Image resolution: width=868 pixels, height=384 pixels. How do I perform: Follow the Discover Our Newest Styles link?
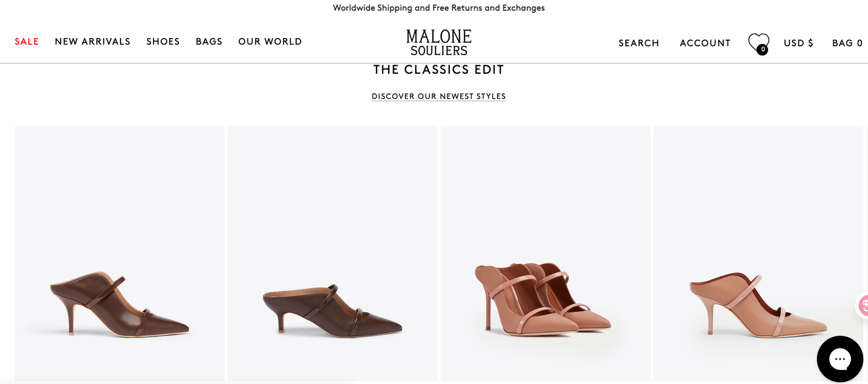point(438,96)
